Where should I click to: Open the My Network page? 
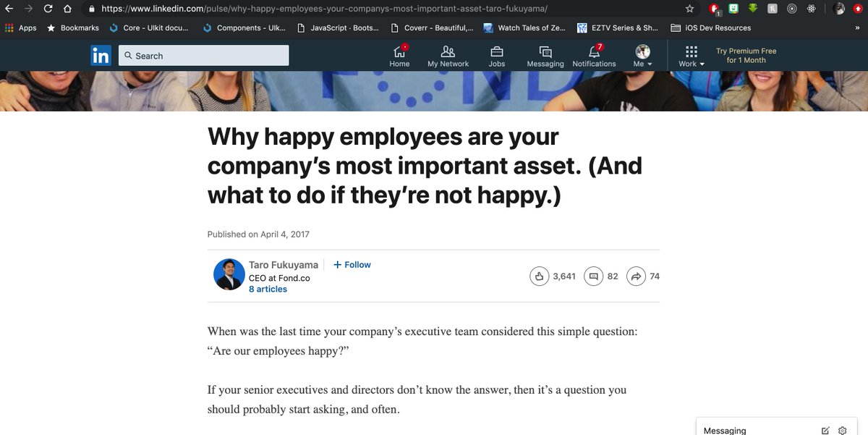[448, 56]
